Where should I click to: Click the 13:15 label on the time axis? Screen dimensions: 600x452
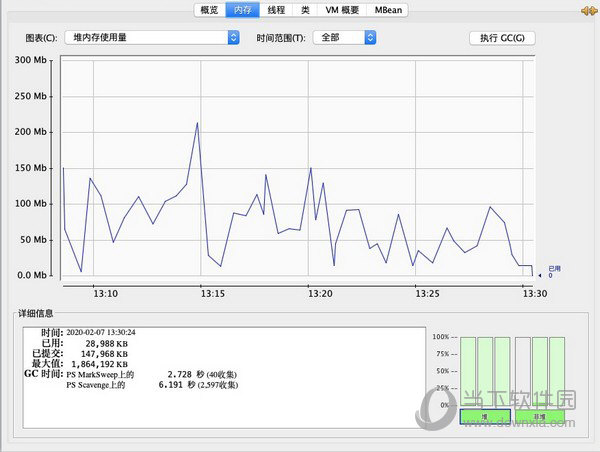click(213, 294)
